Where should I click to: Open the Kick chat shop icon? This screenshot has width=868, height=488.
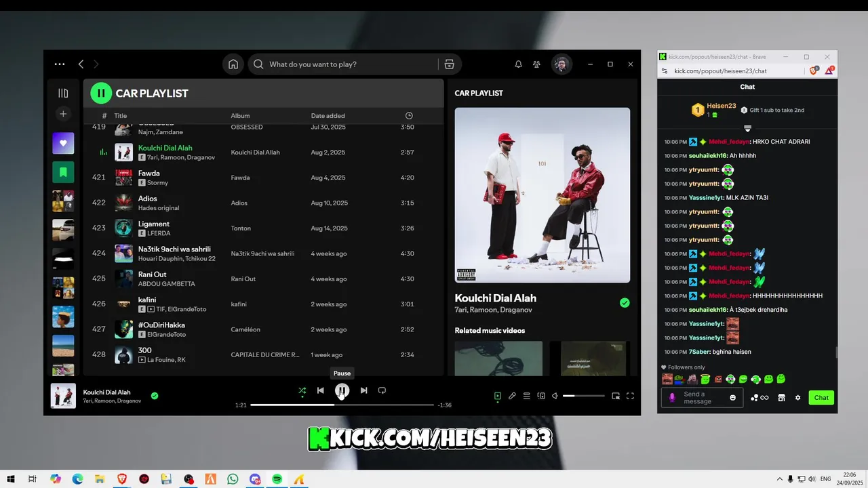[x=781, y=398]
